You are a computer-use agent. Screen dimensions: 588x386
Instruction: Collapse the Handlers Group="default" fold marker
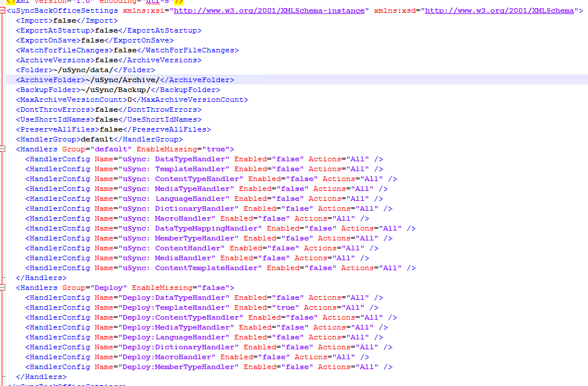coord(2,149)
